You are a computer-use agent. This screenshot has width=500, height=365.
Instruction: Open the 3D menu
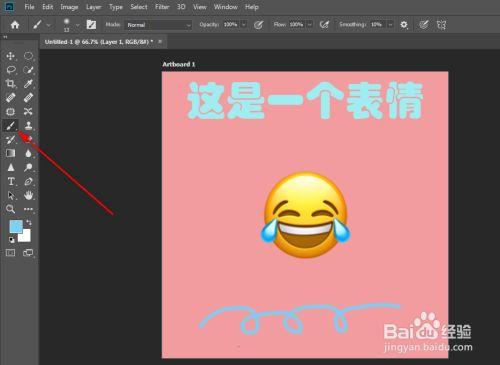tap(181, 7)
